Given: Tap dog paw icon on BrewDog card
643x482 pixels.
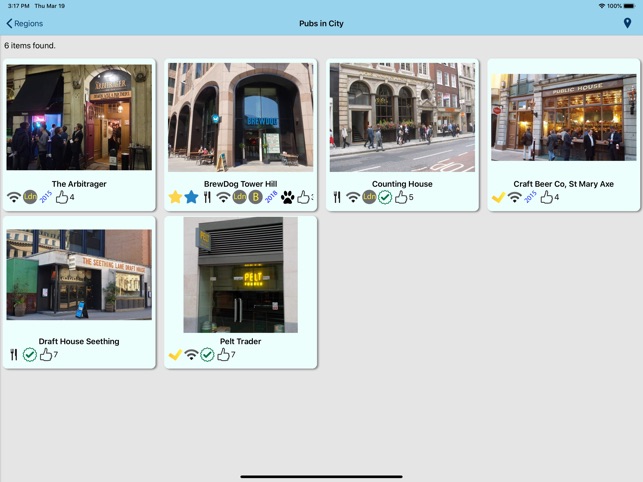Looking at the screenshot, I should point(287,197).
